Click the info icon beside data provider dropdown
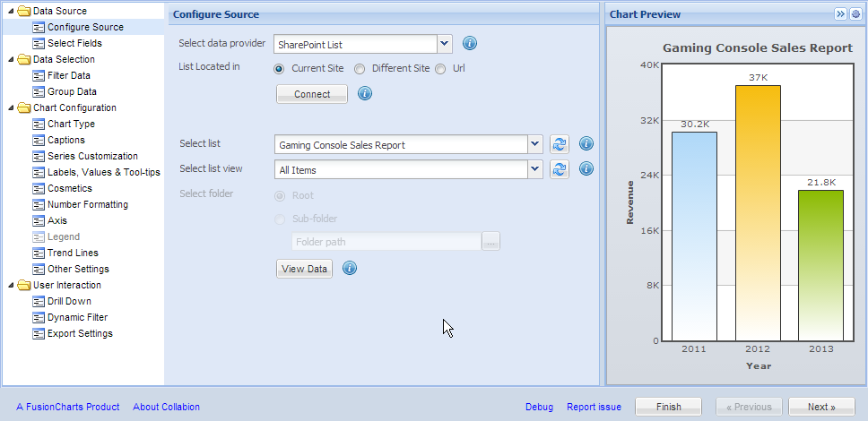The image size is (868, 421). pos(469,44)
